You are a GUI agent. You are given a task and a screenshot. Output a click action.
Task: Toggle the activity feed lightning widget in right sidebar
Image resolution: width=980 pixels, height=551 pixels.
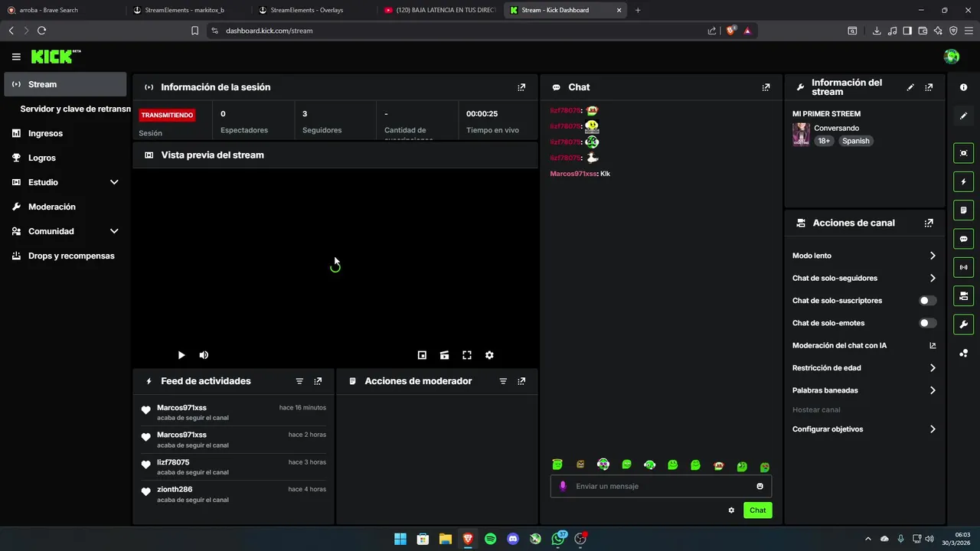(964, 182)
